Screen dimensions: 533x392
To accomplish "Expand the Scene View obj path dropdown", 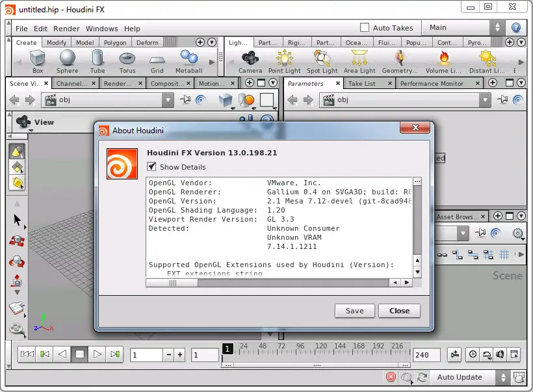I will [x=168, y=100].
